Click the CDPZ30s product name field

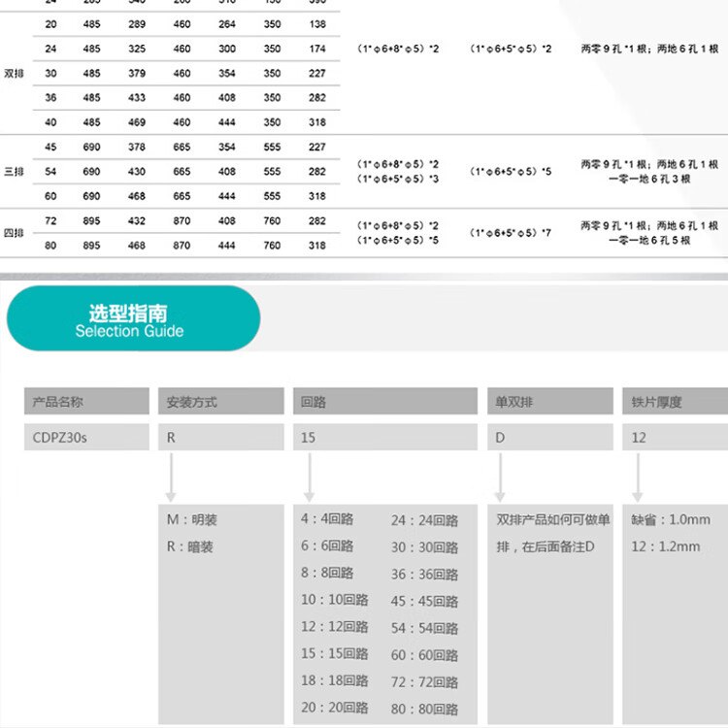click(86, 437)
